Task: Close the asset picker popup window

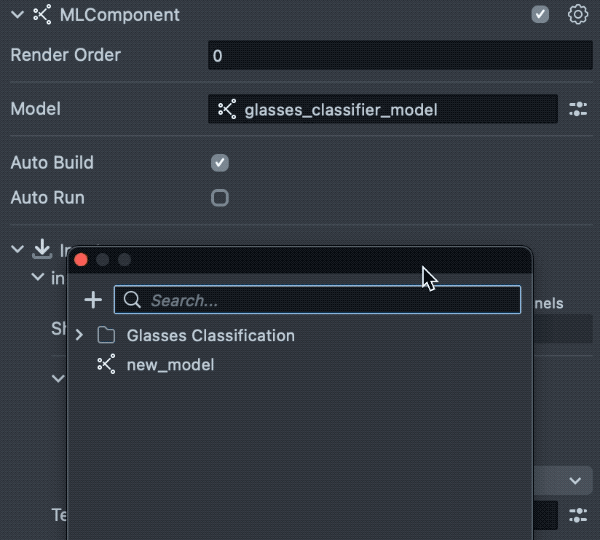Action: 82,260
